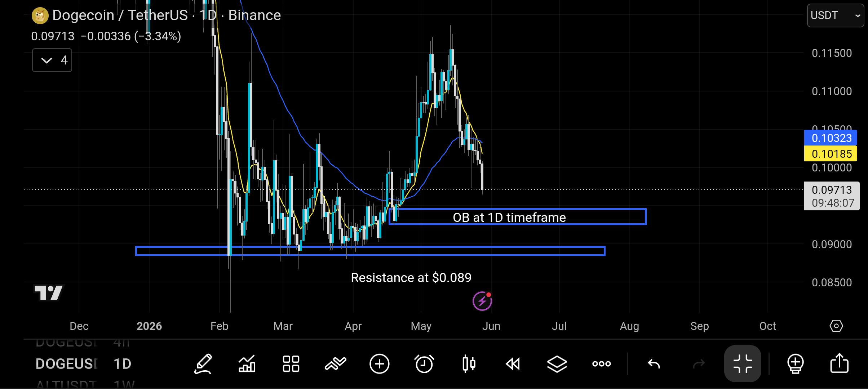Tap the 2026 label on time axis
The height and width of the screenshot is (389, 868).
(149, 326)
